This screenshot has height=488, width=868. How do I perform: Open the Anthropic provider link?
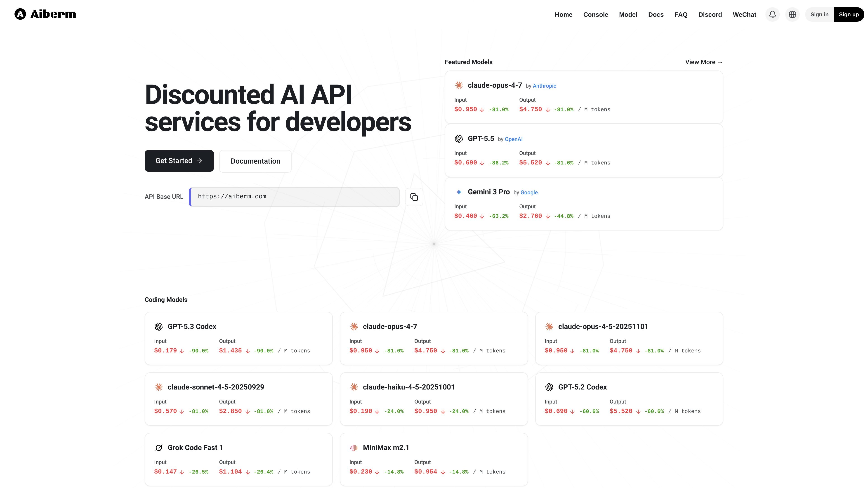(544, 86)
